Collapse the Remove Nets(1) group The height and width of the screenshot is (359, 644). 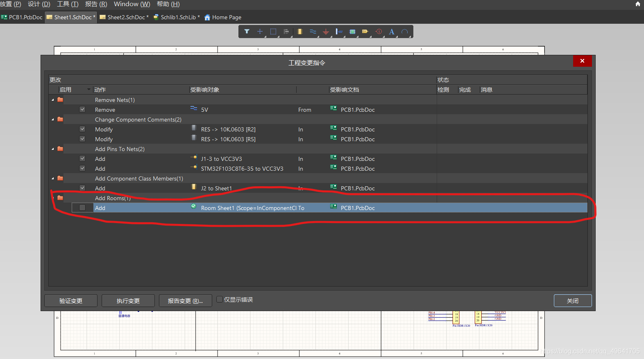tap(52, 100)
